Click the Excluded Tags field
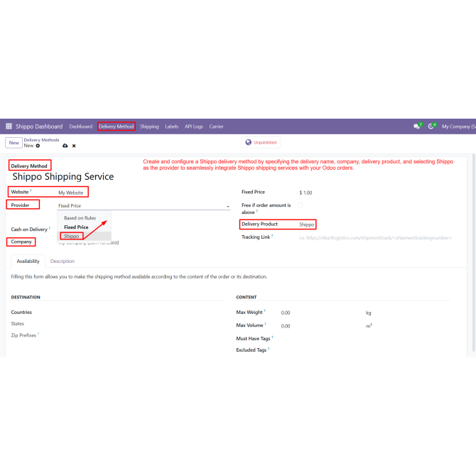The width and height of the screenshot is (476, 476). pos(251,350)
